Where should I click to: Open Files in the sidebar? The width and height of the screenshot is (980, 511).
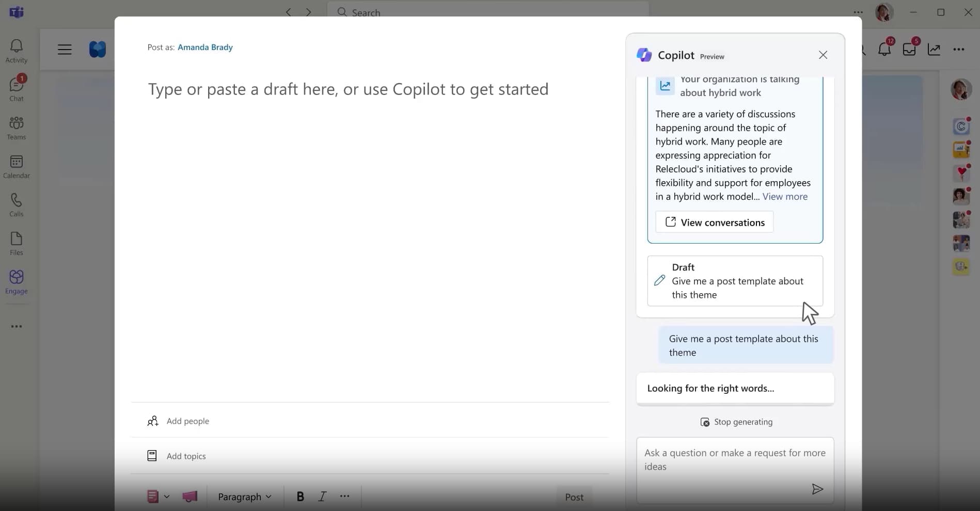coord(17,244)
